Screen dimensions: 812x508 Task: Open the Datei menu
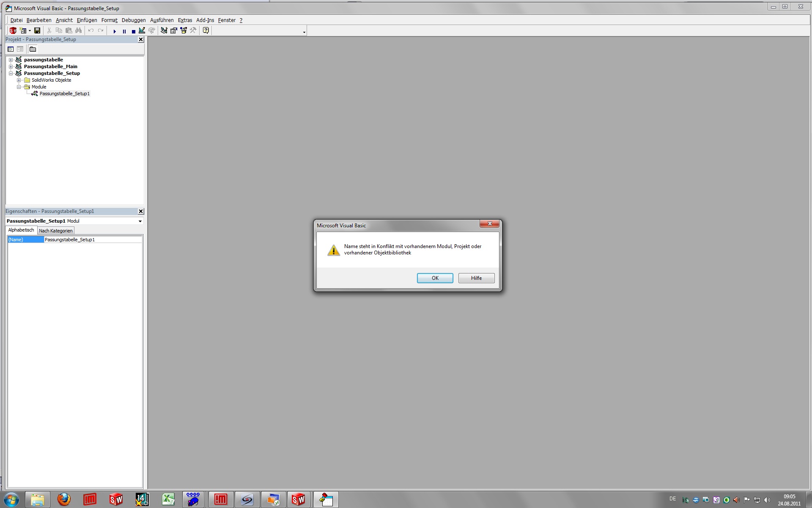click(x=16, y=20)
